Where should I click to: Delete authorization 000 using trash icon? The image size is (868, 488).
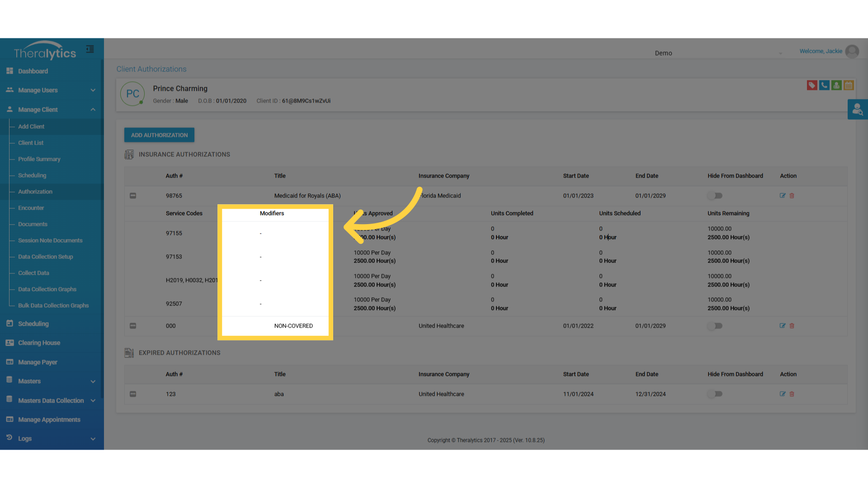792,326
